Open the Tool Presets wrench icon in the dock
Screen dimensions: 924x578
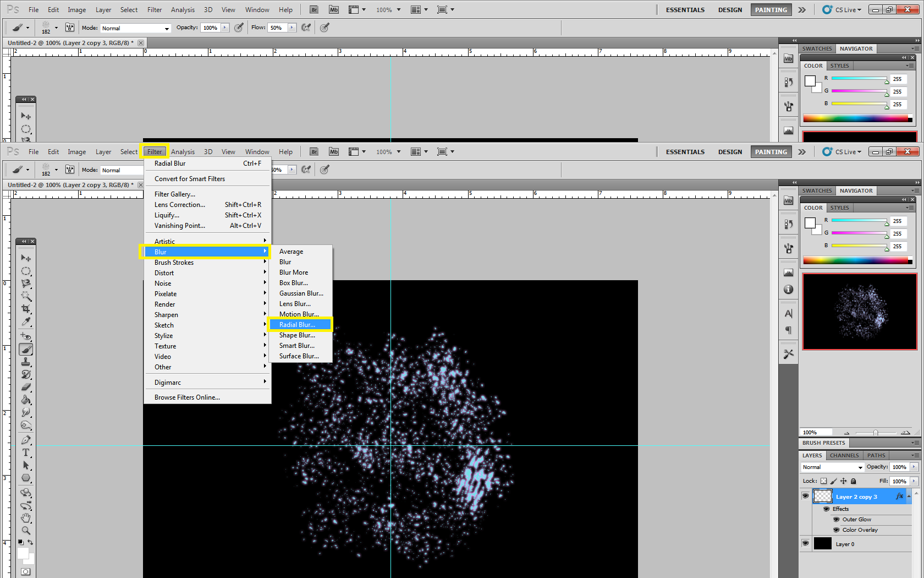coord(788,354)
